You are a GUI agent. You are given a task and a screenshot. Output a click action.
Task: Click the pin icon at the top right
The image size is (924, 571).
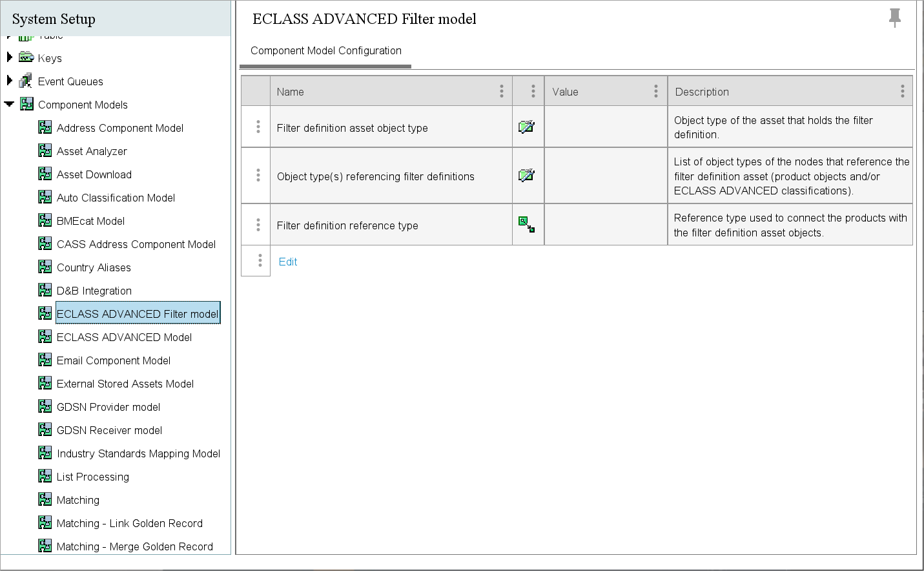pos(895,18)
